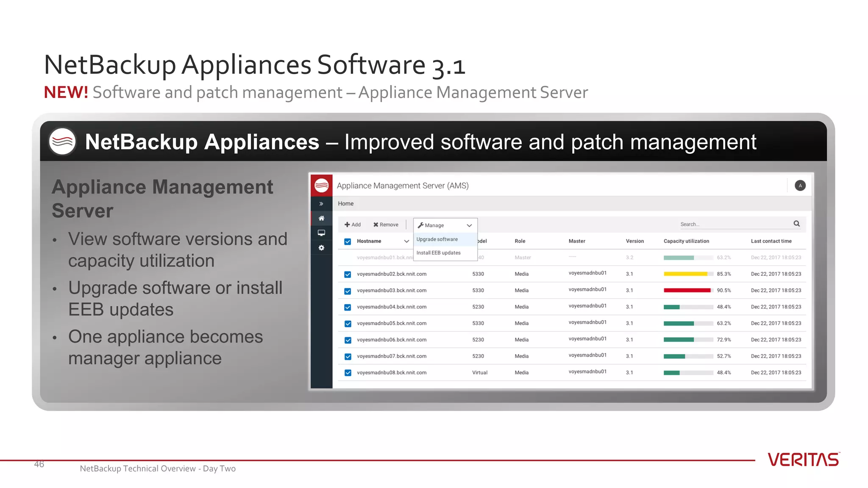Screen dimensions: 868x488
Task: Click hostname voyesmadnbu06.bck.nnit.com
Action: coord(392,340)
